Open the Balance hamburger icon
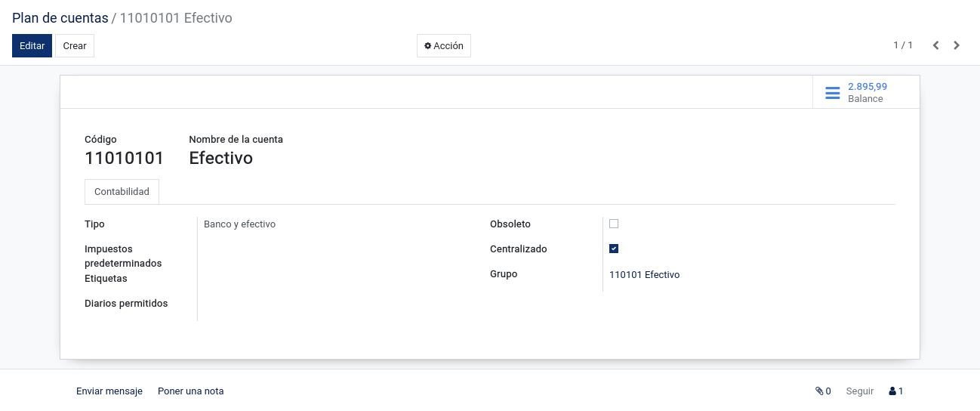 coord(832,93)
